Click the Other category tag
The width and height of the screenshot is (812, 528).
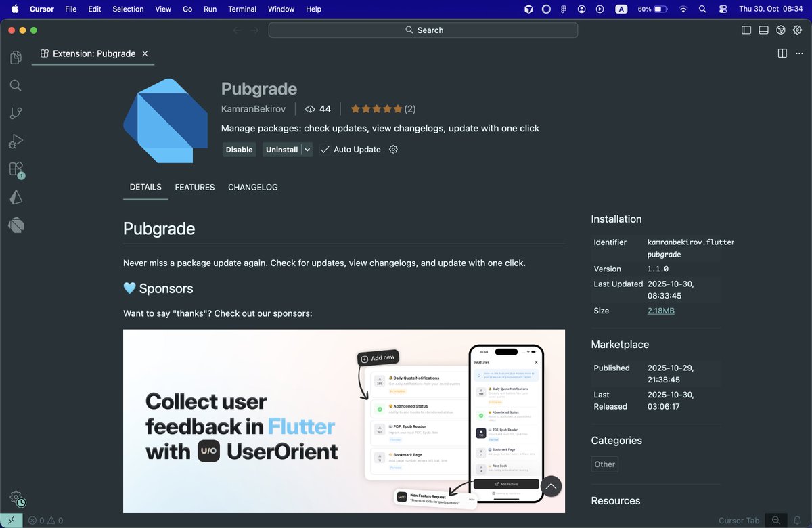604,464
